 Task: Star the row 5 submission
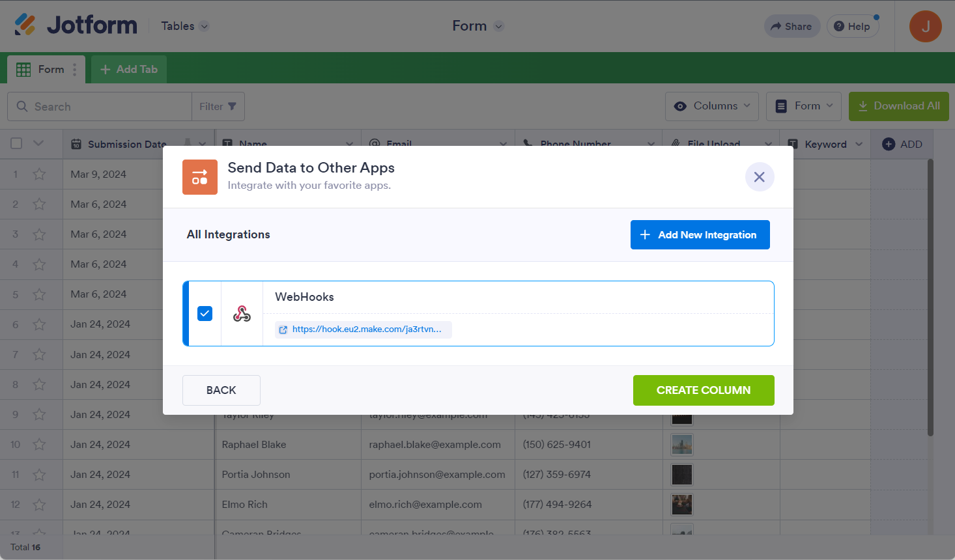[x=39, y=294]
